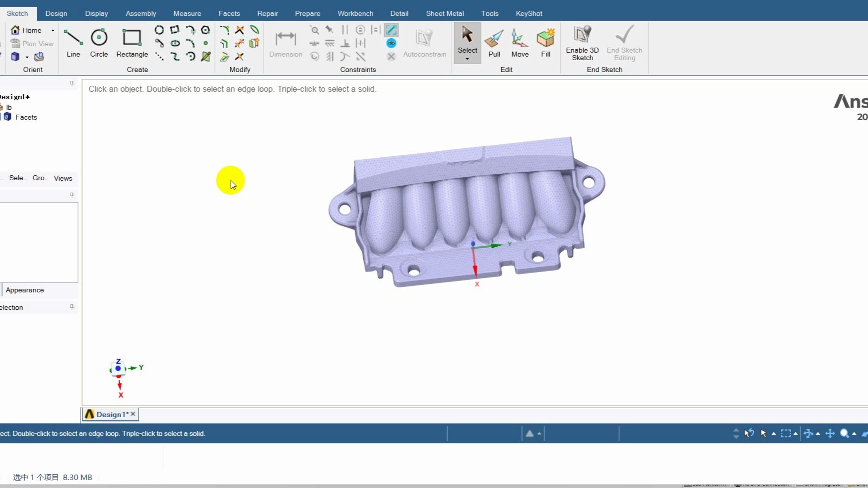The image size is (868, 488).
Task: Open the Sheet Metal tab
Action: [444, 13]
